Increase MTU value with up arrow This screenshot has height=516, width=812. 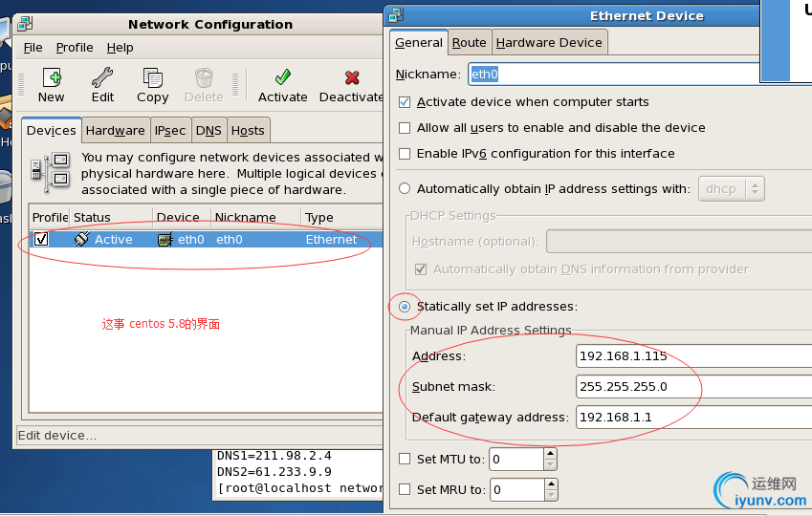[551, 453]
